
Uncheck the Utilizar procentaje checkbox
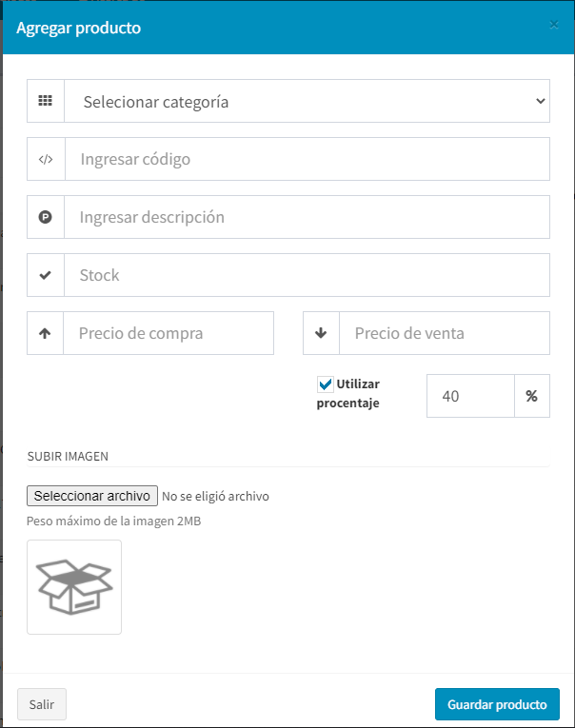coord(326,385)
